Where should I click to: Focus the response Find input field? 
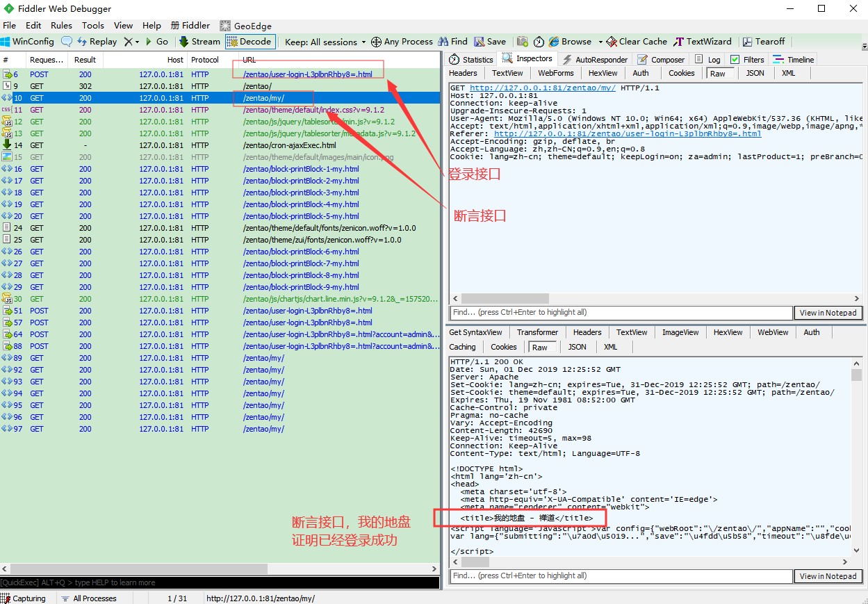[x=621, y=576]
